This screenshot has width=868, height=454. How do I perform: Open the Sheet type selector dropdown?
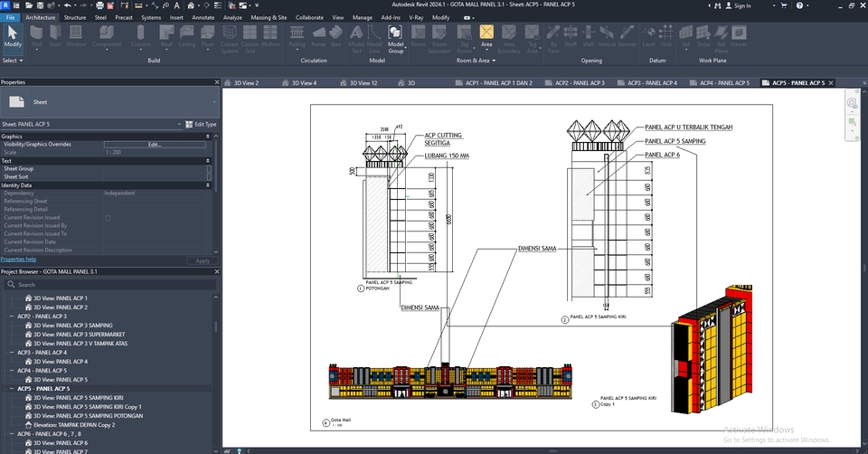214,102
